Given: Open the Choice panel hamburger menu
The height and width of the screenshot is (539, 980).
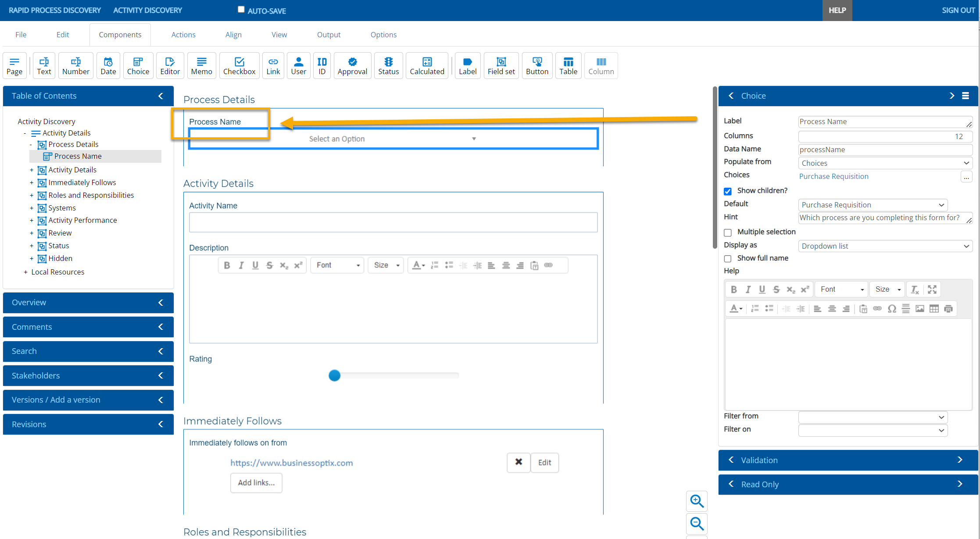Looking at the screenshot, I should coord(966,96).
